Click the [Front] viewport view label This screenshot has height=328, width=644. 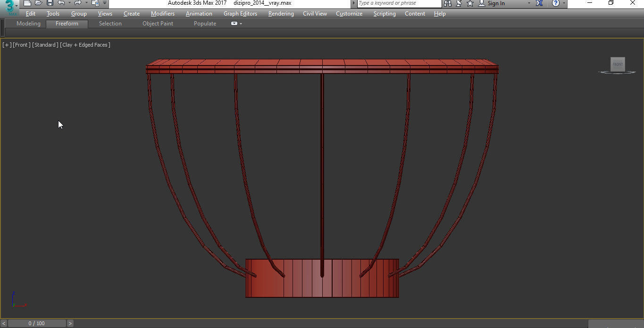22,45
